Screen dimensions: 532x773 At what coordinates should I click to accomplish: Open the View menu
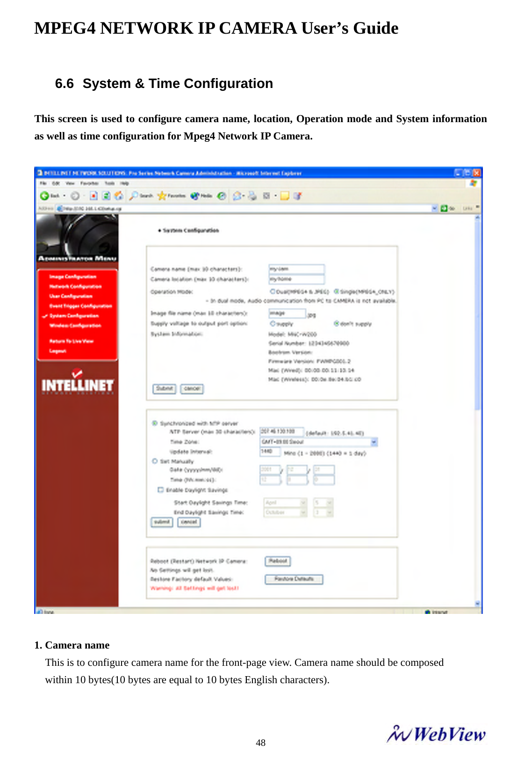pos(70,183)
